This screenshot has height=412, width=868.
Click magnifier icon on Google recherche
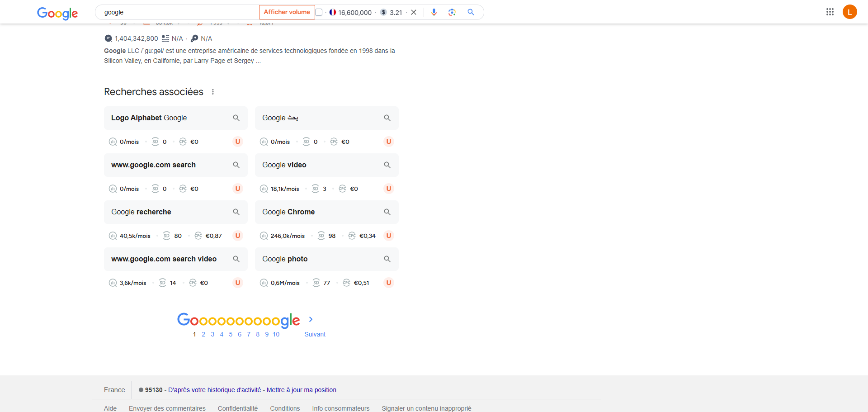236,212
